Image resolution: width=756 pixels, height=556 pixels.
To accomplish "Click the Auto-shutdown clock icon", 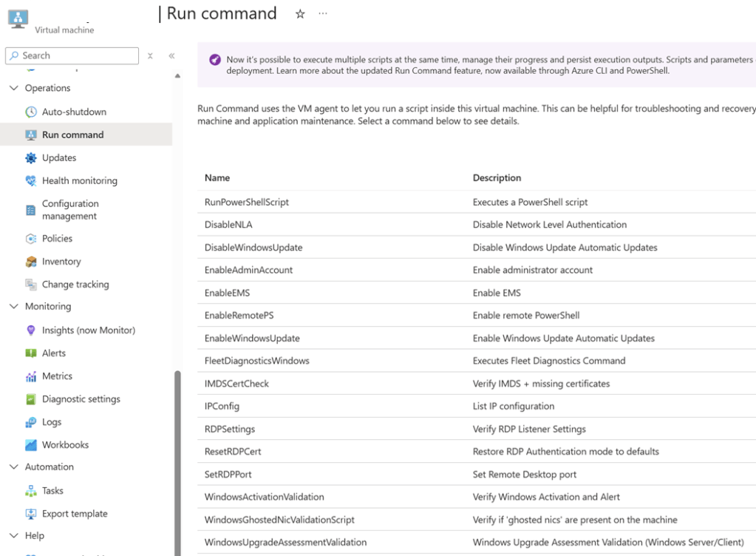I will tap(31, 112).
